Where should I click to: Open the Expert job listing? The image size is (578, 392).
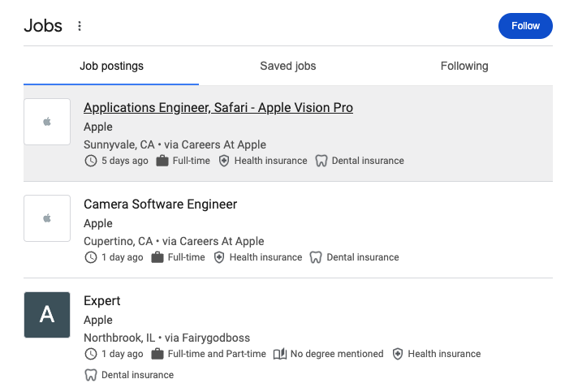[102, 300]
